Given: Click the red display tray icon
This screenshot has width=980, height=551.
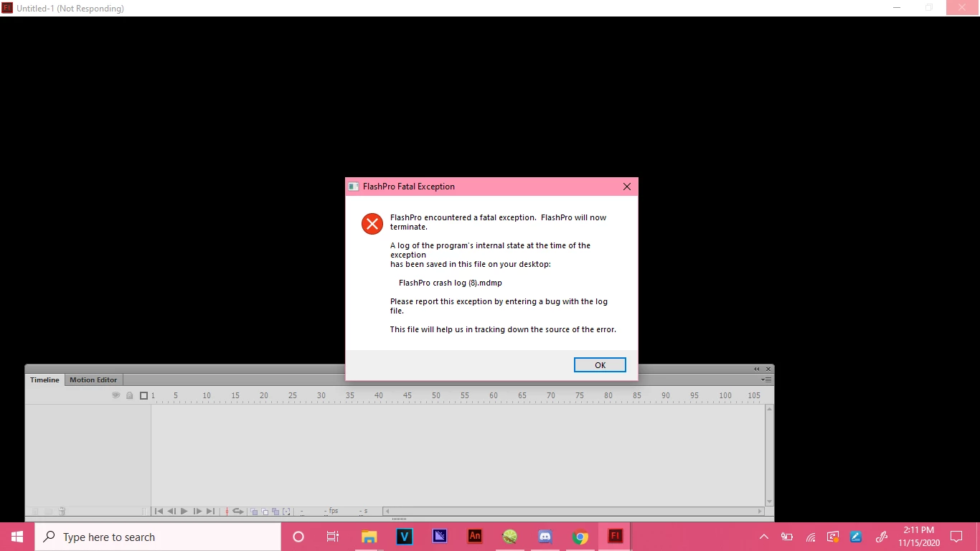Looking at the screenshot, I should (x=833, y=537).
